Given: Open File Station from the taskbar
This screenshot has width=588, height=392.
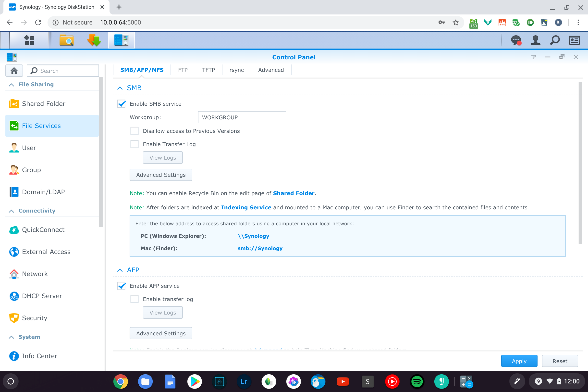Looking at the screenshot, I should click(x=66, y=40).
